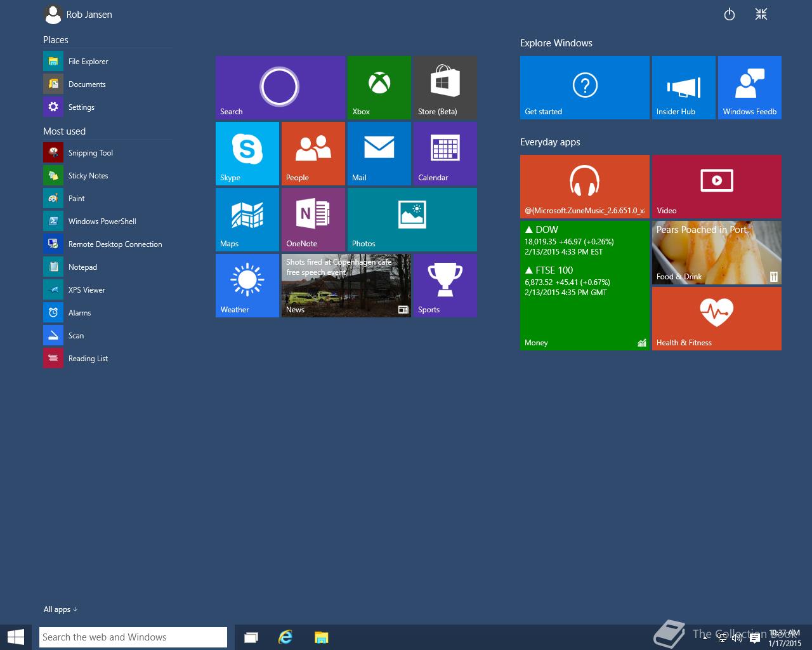Launch Notepad from Most used

coord(107,267)
